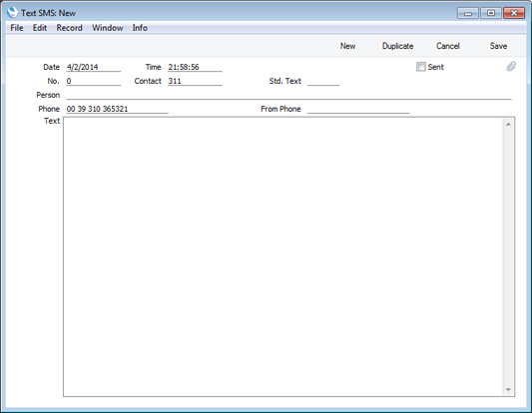Open the Record menu
Screen dimensions: 532x413
click(x=69, y=28)
